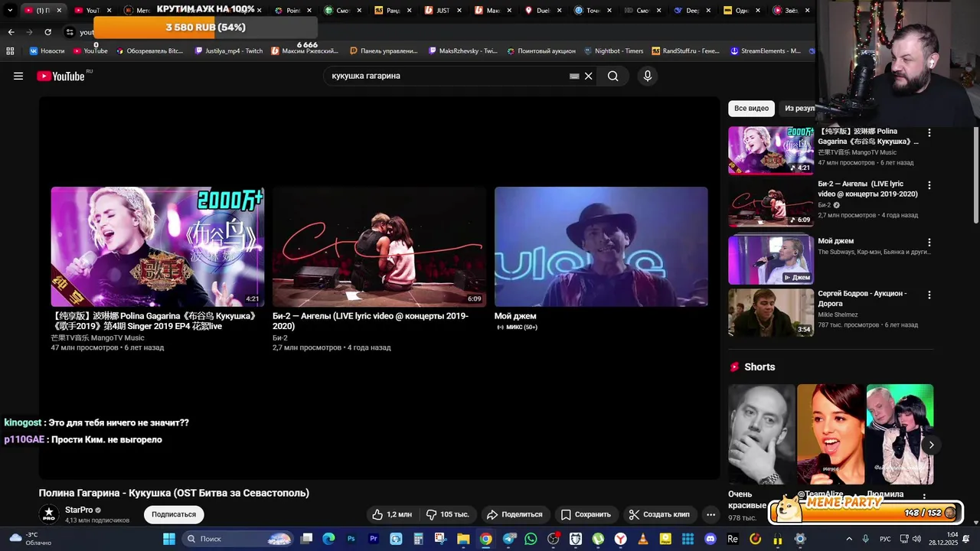The image size is (980, 551).
Task: Open the Мой джем endscreen mix card
Action: point(601,246)
